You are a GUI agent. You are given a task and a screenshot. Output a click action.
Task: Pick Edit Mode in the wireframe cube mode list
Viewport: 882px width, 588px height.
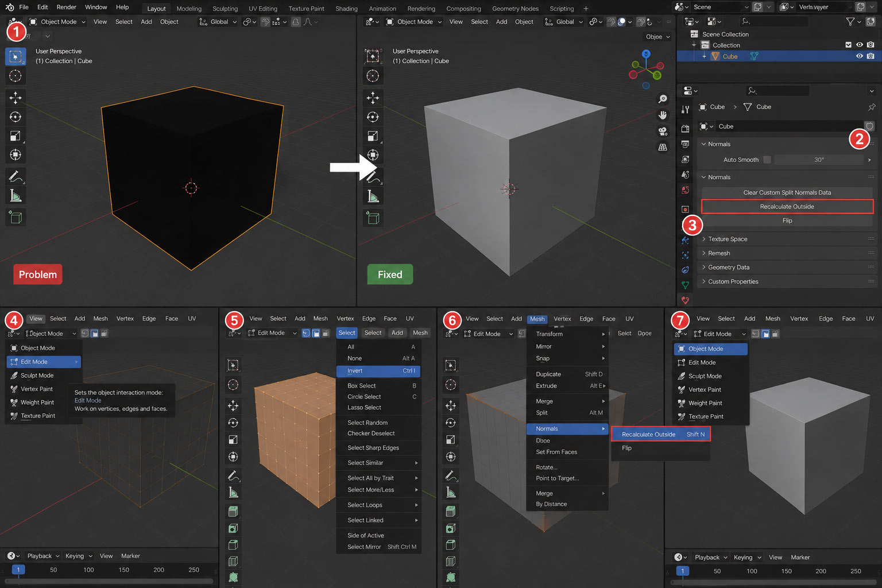click(44, 362)
